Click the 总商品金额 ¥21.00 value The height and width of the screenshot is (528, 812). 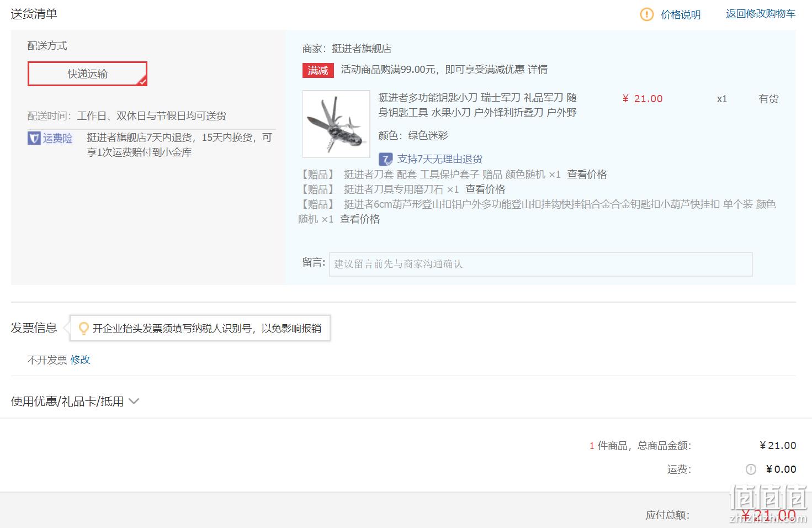click(778, 446)
